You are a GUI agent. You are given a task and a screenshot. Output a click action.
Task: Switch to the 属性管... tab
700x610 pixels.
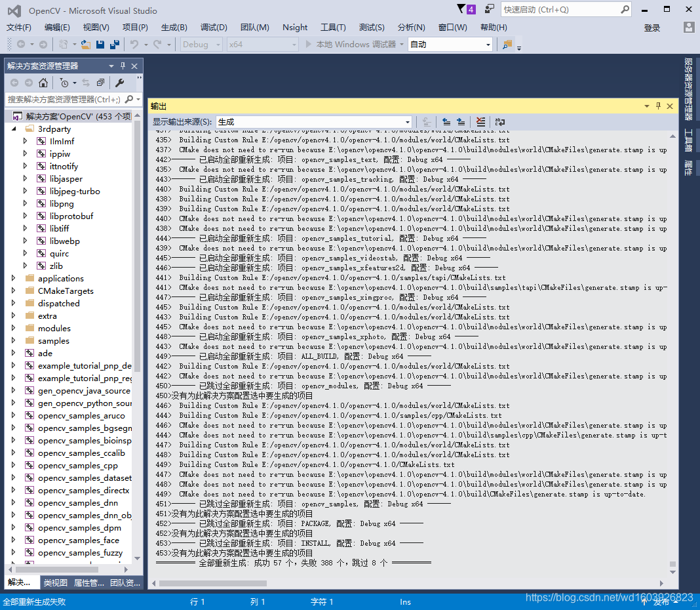tap(89, 582)
